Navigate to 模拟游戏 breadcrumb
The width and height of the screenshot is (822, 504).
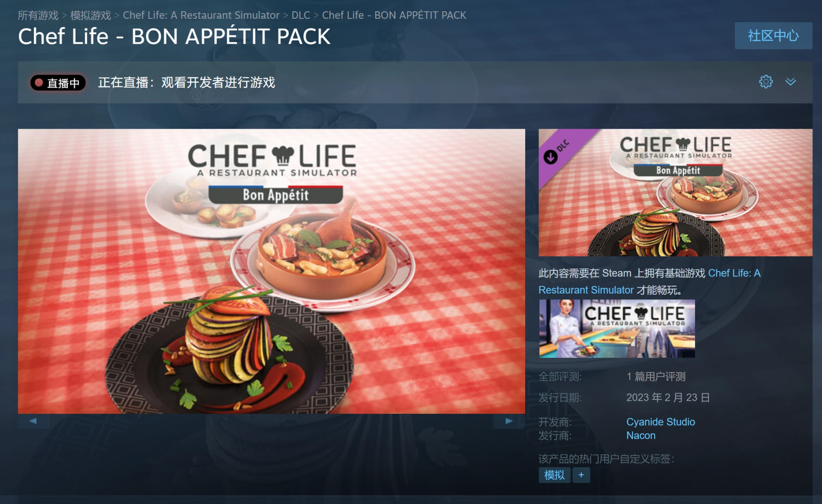[x=91, y=15]
